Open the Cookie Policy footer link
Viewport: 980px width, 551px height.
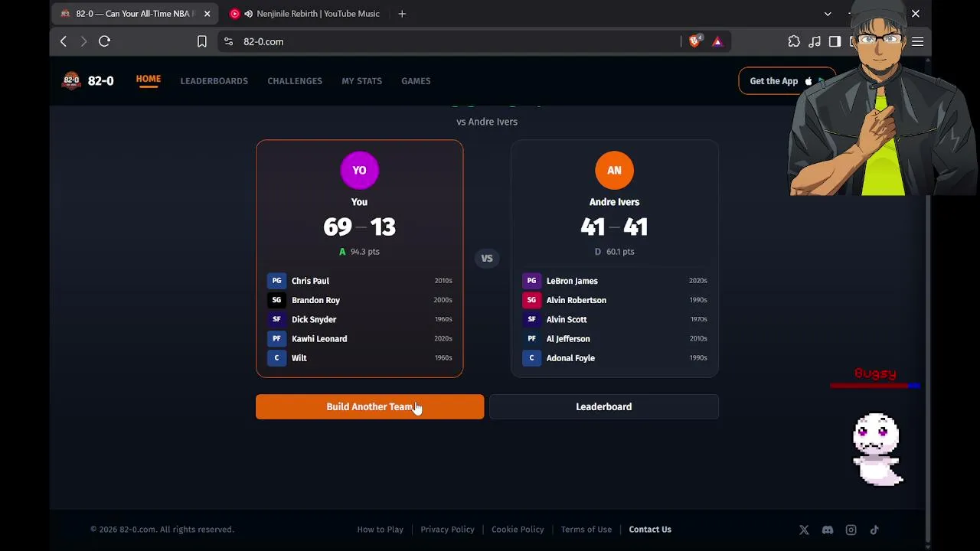pos(518,530)
